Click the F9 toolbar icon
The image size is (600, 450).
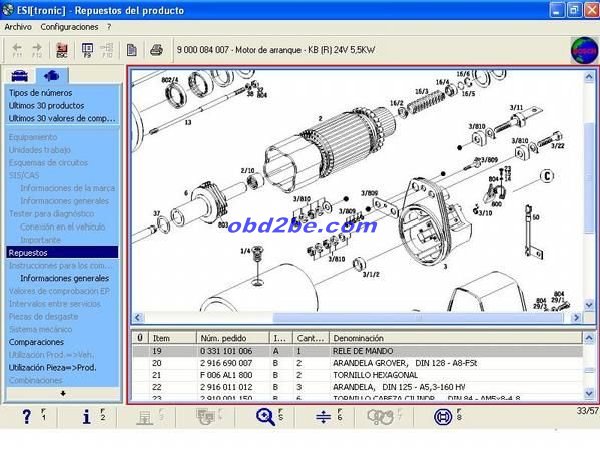(x=87, y=50)
